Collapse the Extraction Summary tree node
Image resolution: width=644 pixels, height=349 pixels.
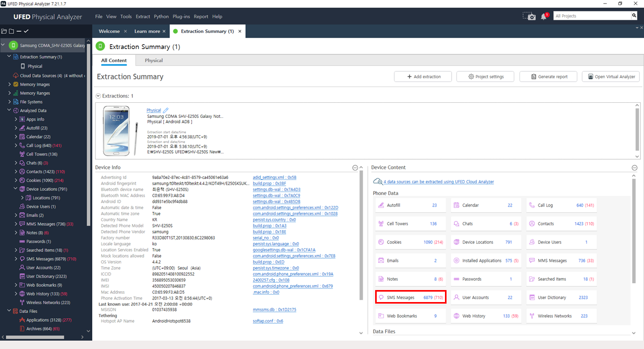(9, 57)
